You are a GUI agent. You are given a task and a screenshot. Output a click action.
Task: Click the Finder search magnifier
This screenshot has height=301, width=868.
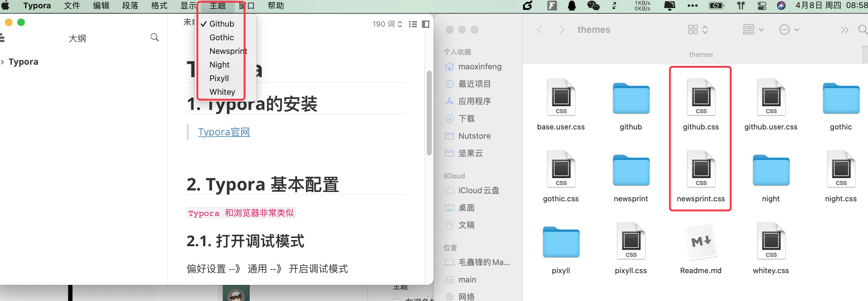click(863, 30)
